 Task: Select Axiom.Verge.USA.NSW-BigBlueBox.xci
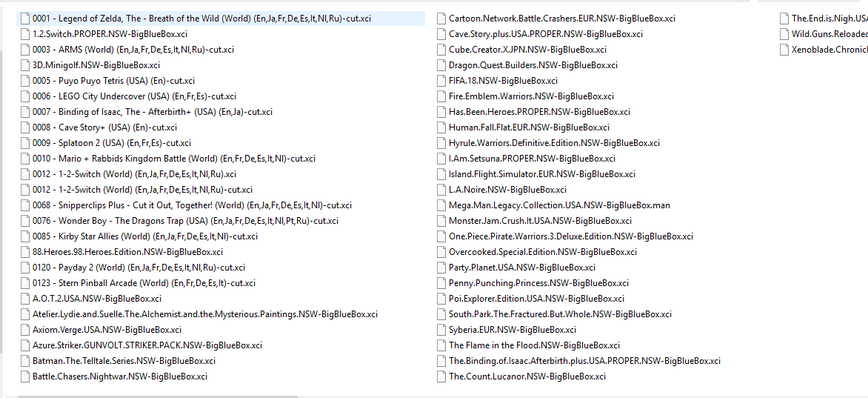click(x=107, y=329)
